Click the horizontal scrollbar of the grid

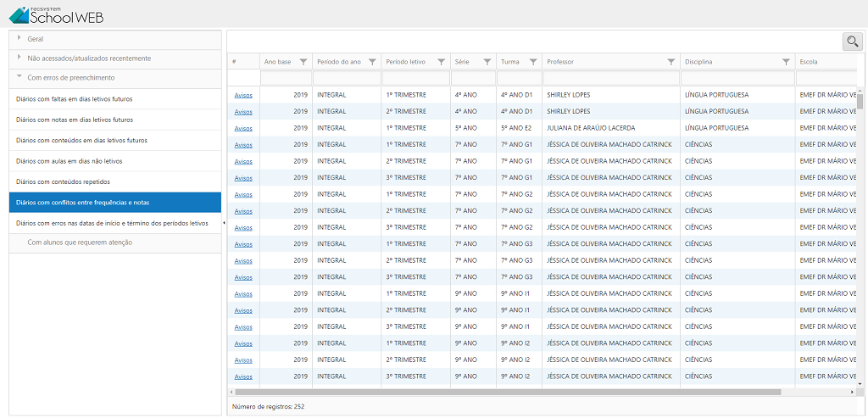509,392
